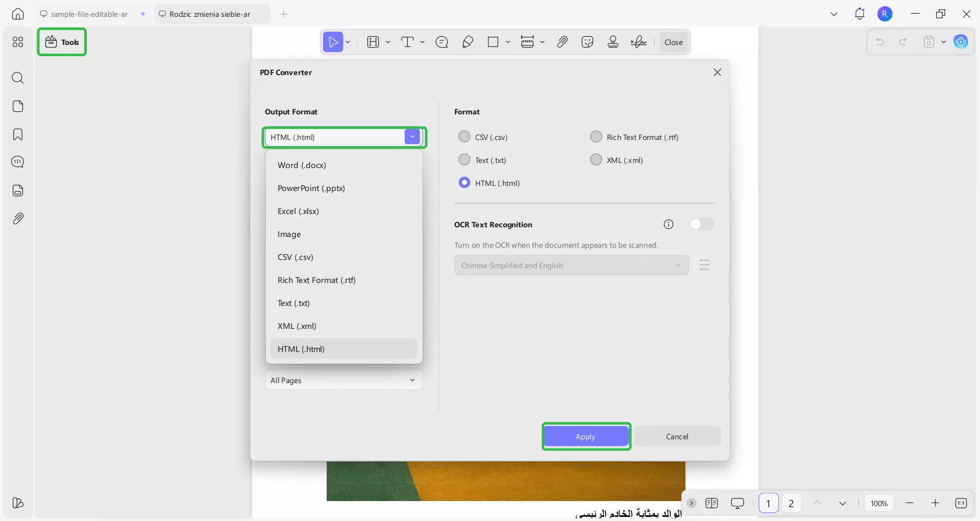The height and width of the screenshot is (521, 980).
Task: Open the notifications bell
Action: coord(860,14)
